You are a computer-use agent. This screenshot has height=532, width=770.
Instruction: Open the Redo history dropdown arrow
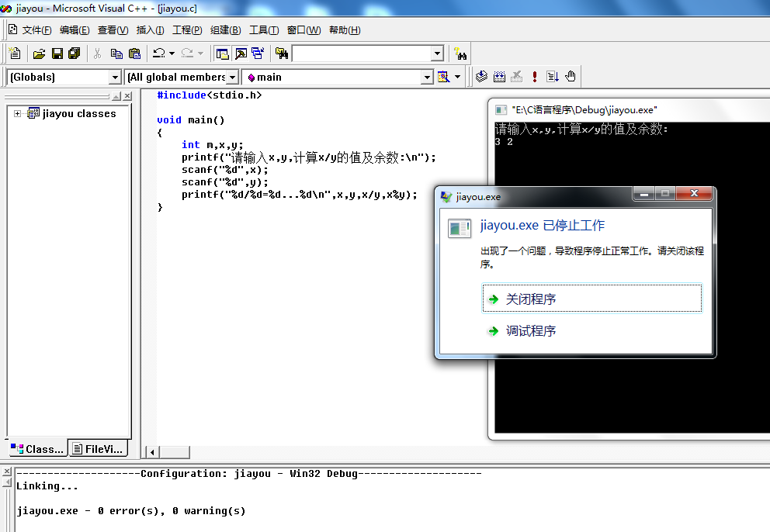coord(200,53)
